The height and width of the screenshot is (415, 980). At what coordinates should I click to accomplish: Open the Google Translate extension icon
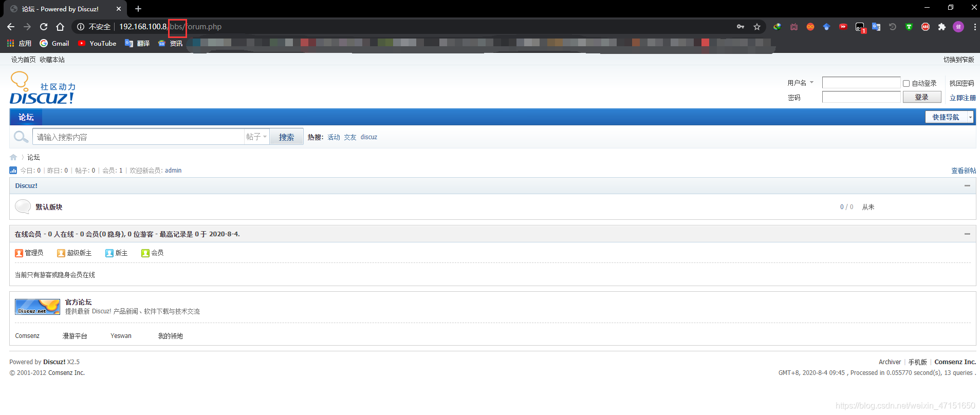point(876,27)
